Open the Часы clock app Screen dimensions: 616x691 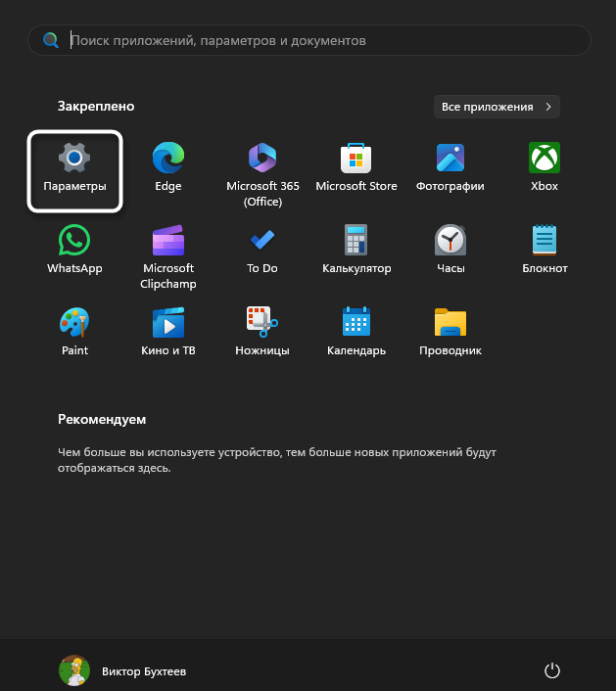coord(450,250)
